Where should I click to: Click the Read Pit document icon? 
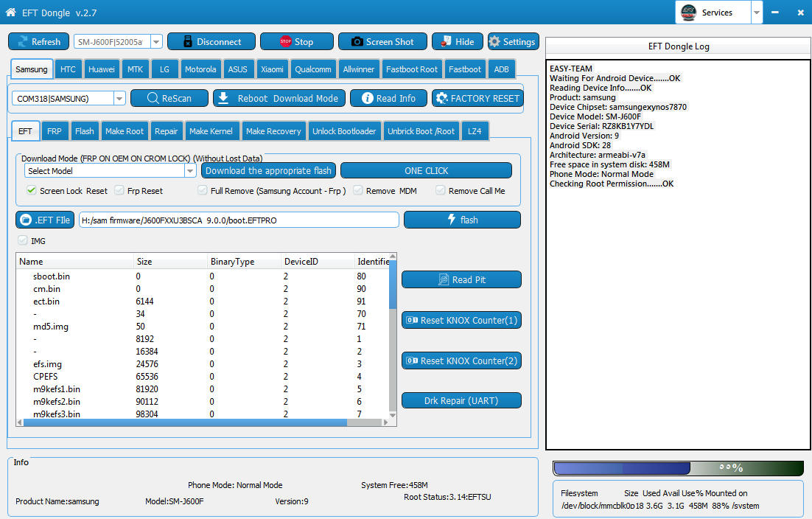pyautogui.click(x=444, y=279)
